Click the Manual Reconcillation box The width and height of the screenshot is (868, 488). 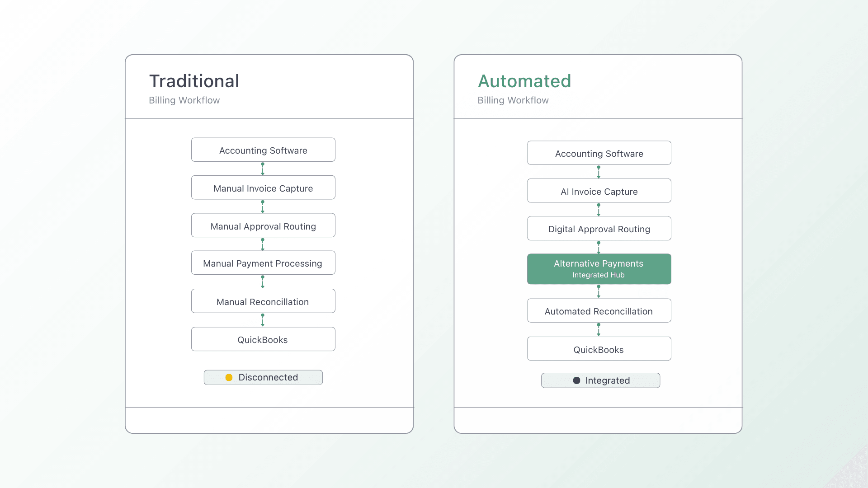(263, 301)
